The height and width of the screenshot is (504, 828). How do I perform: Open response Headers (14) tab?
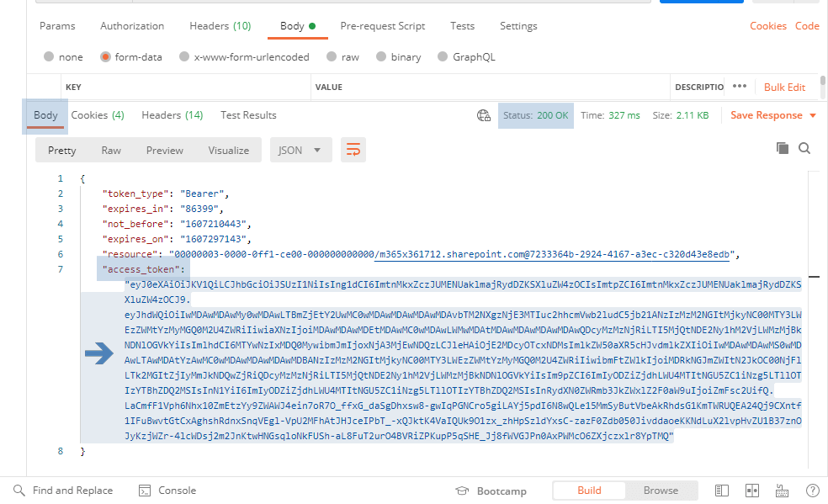click(172, 115)
